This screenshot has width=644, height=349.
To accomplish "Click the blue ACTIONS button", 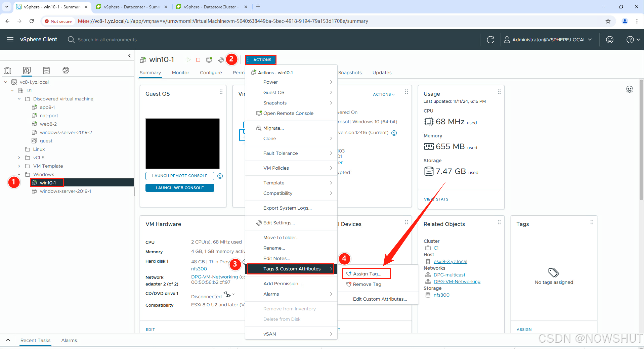I will point(260,60).
